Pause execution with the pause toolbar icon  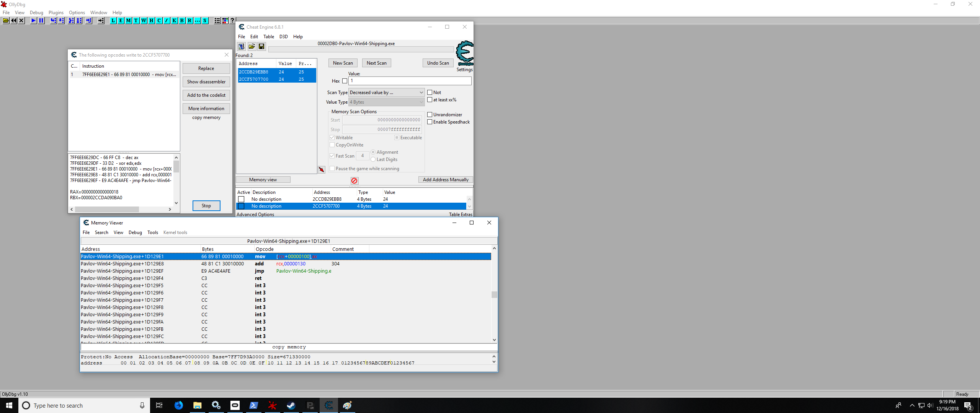(41, 21)
